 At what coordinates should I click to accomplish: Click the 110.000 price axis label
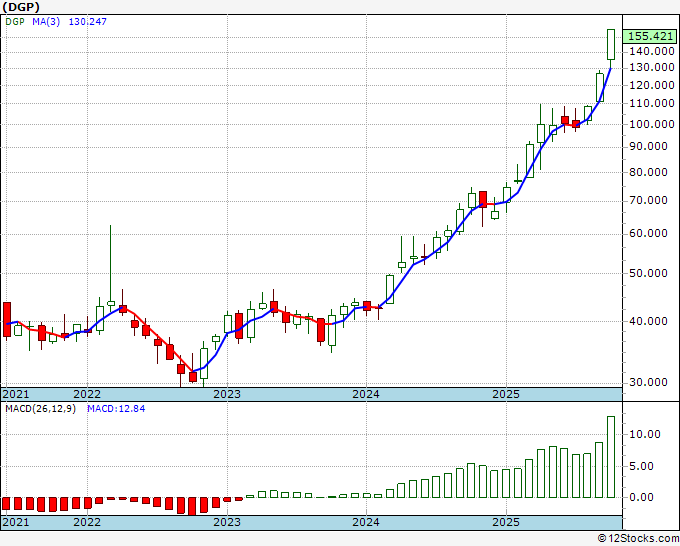652,104
